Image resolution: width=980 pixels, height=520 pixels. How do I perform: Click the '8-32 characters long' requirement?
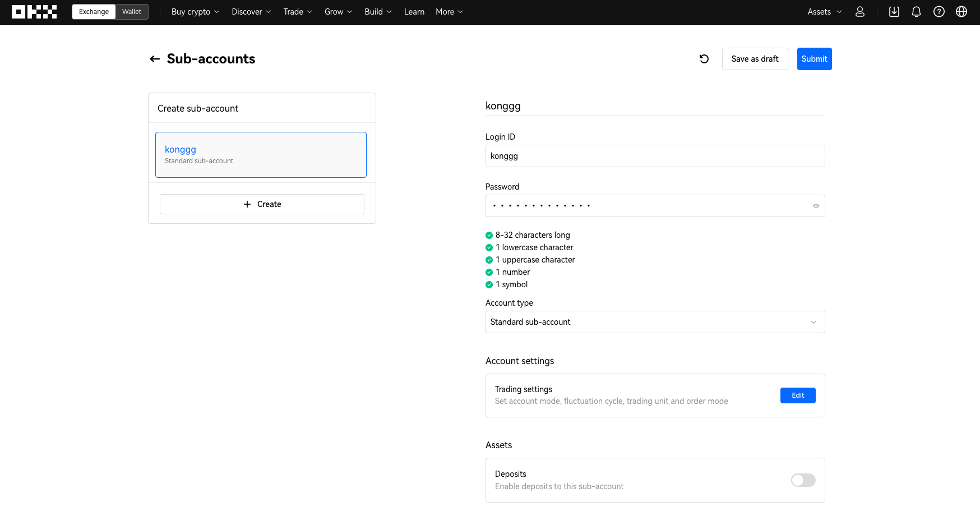coord(533,235)
